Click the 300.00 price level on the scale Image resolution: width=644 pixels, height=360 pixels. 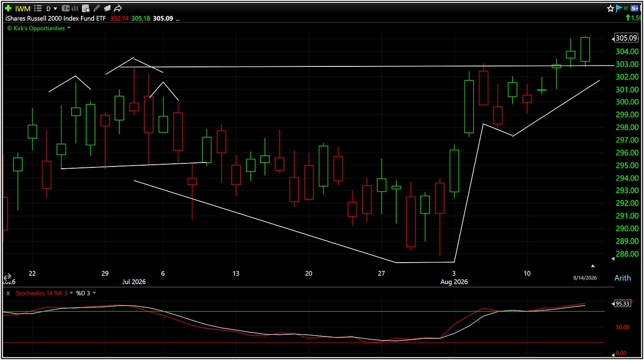point(627,102)
